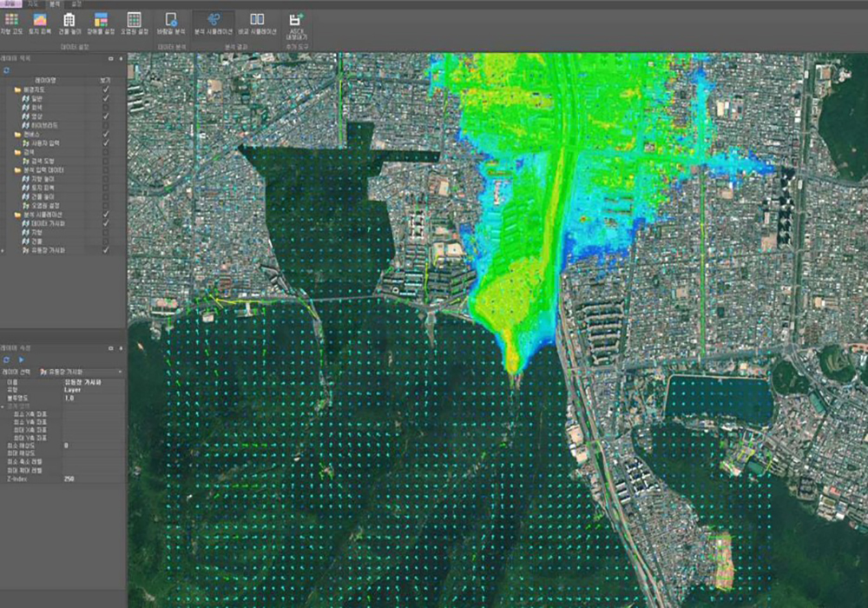Uncheck visibility for the 일반 layer
The image size is (868, 608).
106,98
